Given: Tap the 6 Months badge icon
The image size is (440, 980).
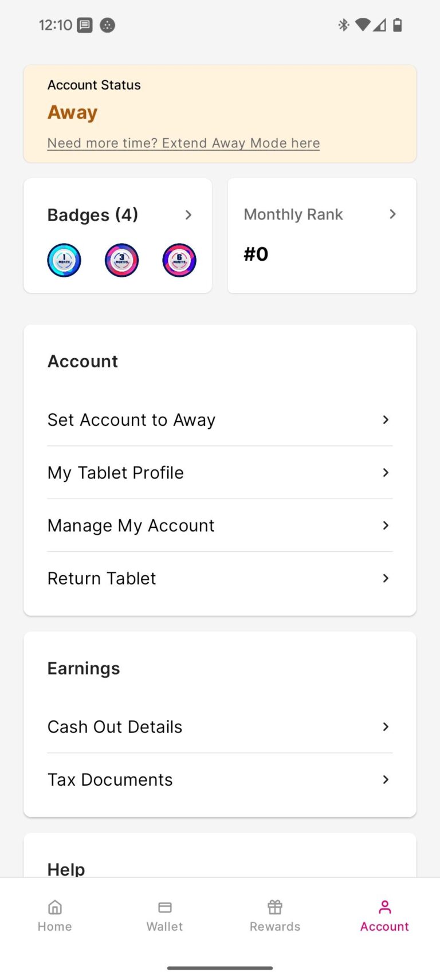Looking at the screenshot, I should click(x=179, y=260).
